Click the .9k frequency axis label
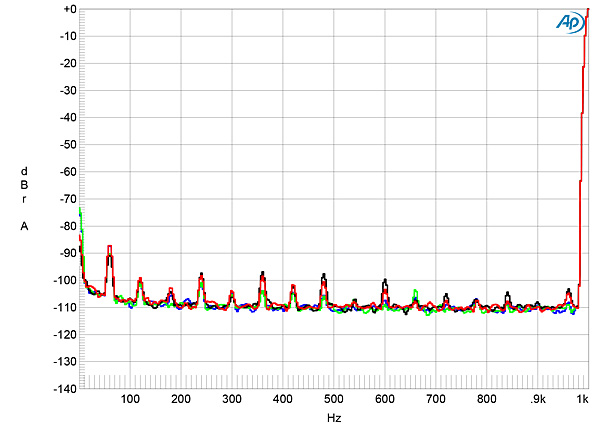This screenshot has height=429, width=600. [538, 400]
